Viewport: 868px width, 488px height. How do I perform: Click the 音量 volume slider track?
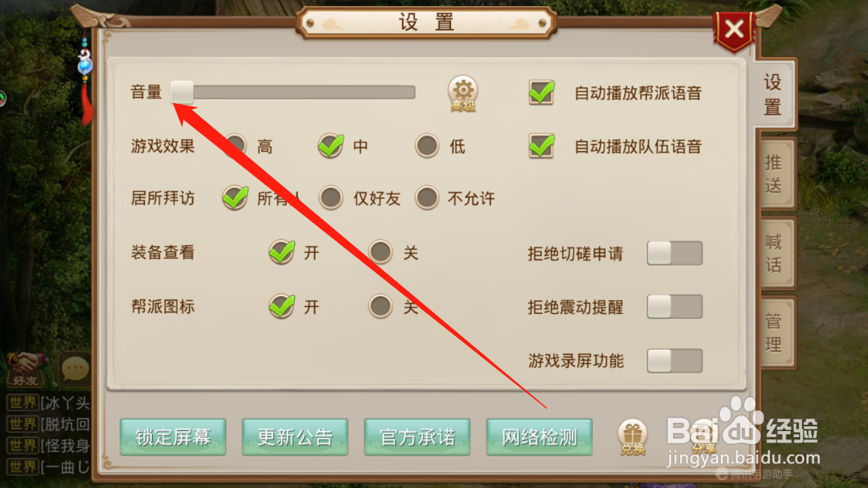(292, 92)
